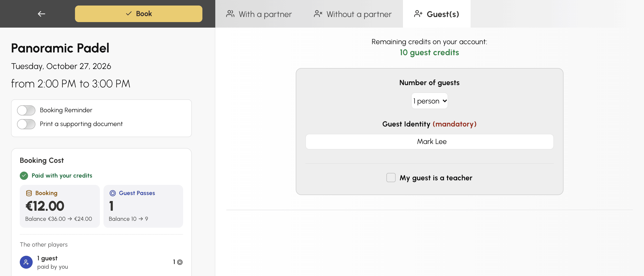The height and width of the screenshot is (276, 644).
Task: Click the Booking Cost heading
Action: pos(42,160)
